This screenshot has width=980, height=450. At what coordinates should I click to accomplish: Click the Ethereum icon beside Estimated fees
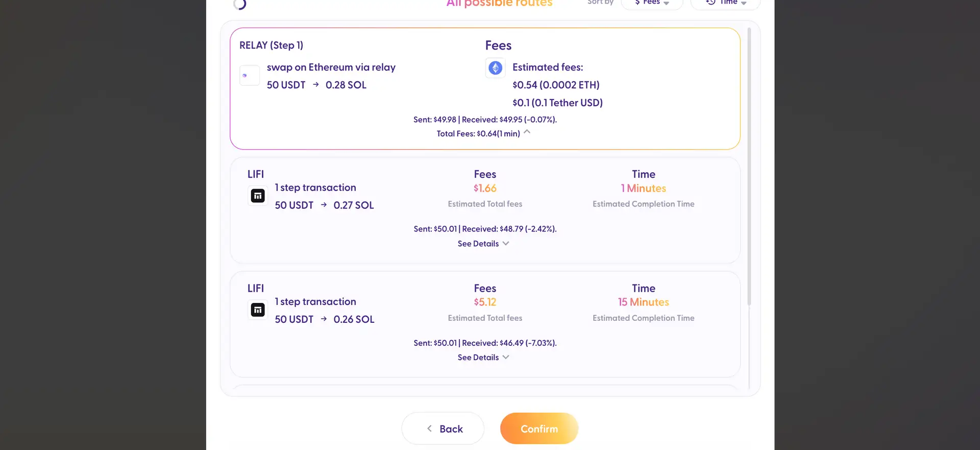[495, 68]
